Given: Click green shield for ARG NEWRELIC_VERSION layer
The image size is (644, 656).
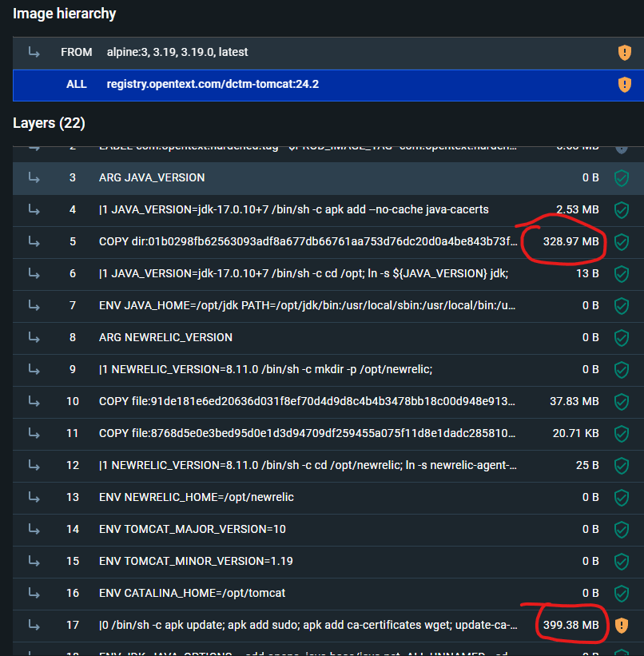Looking at the screenshot, I should tap(621, 337).
